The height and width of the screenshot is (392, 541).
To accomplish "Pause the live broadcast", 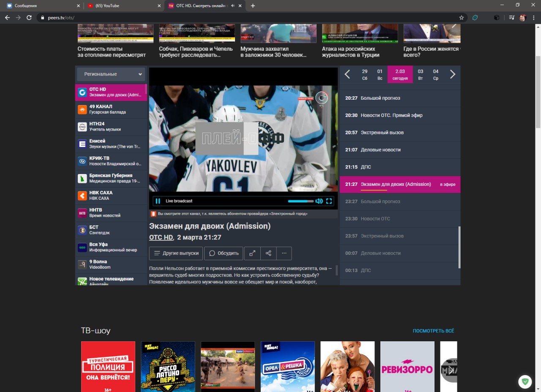I will 158,201.
